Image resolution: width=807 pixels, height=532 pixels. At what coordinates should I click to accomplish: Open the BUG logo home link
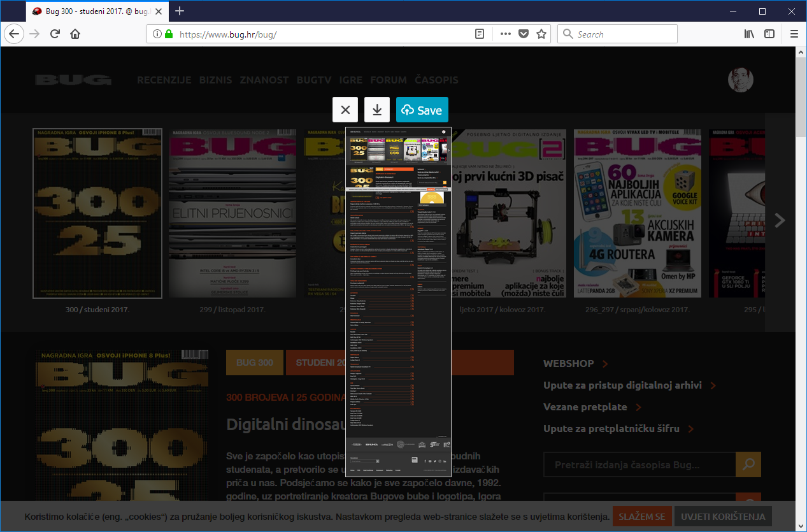[x=73, y=80]
